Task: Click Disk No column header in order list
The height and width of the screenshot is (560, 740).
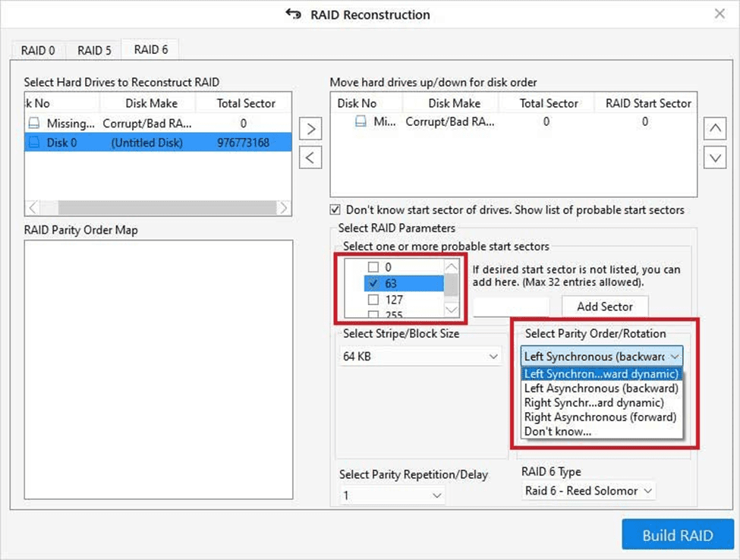Action: (x=357, y=103)
